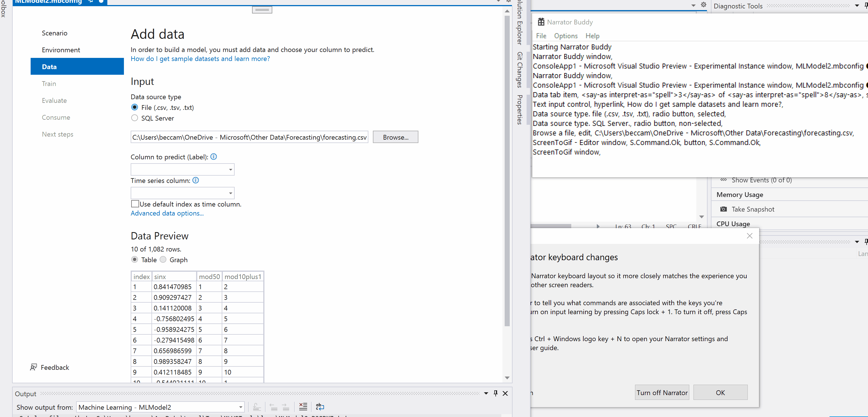This screenshot has height=417, width=868.
Task: Switch Data Preview to Graph view
Action: point(163,259)
